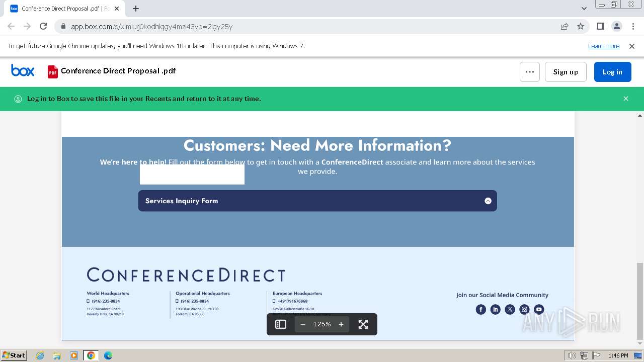This screenshot has width=644, height=362.
Task: Expand the Services Inquiry Form chevron
Action: click(488, 201)
